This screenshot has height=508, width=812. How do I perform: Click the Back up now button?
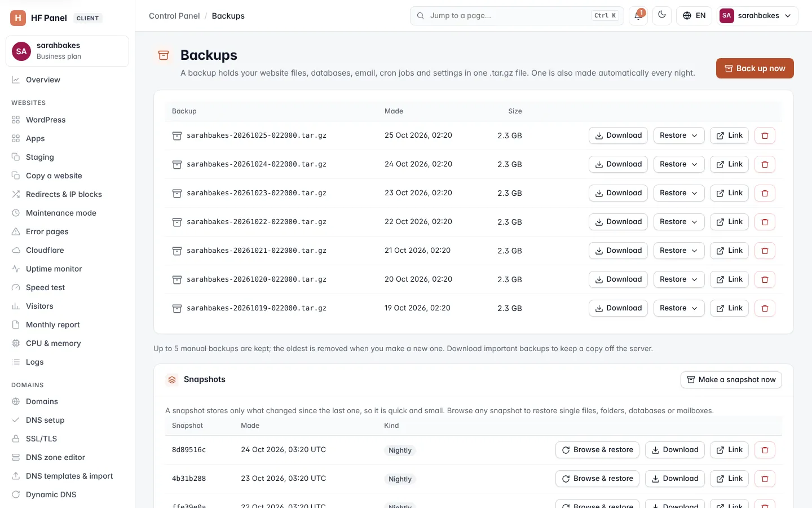(754, 68)
